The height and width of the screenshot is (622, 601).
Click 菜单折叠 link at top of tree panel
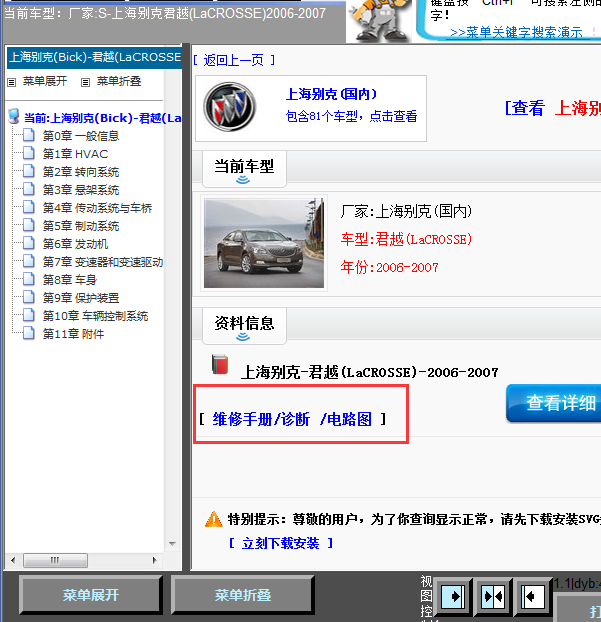point(119,81)
